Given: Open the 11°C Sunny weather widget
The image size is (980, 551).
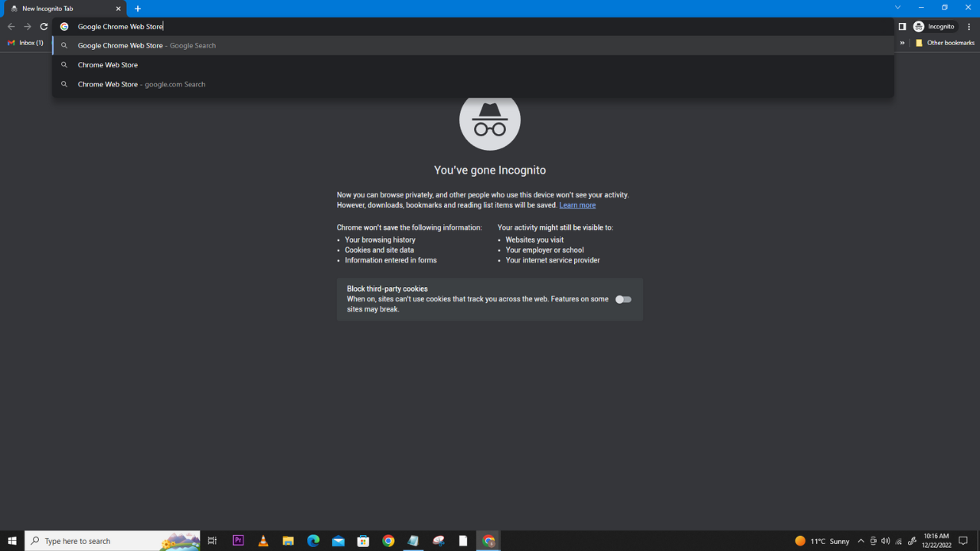Looking at the screenshot, I should 822,541.
